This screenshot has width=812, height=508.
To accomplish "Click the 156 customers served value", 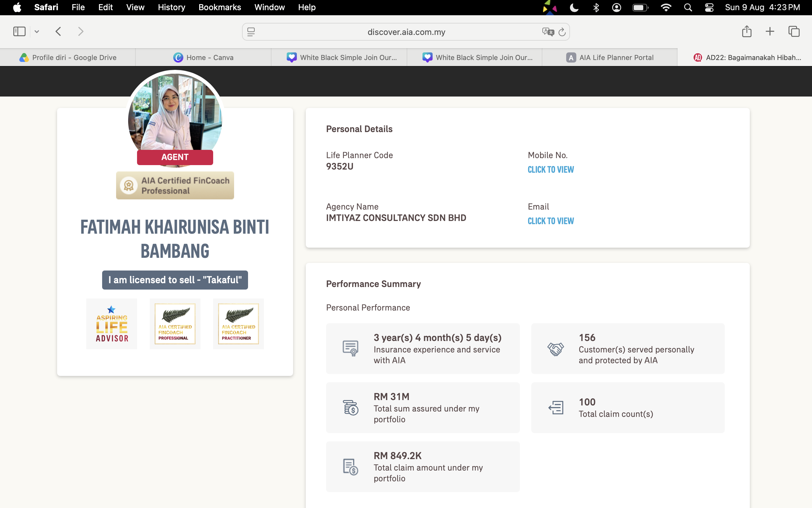I will coord(587,338).
